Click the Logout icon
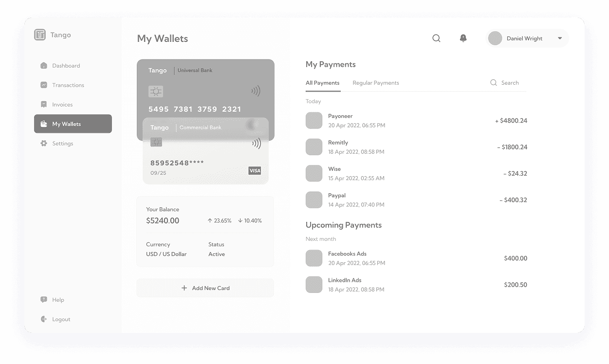The height and width of the screenshot is (364, 609). point(44,319)
